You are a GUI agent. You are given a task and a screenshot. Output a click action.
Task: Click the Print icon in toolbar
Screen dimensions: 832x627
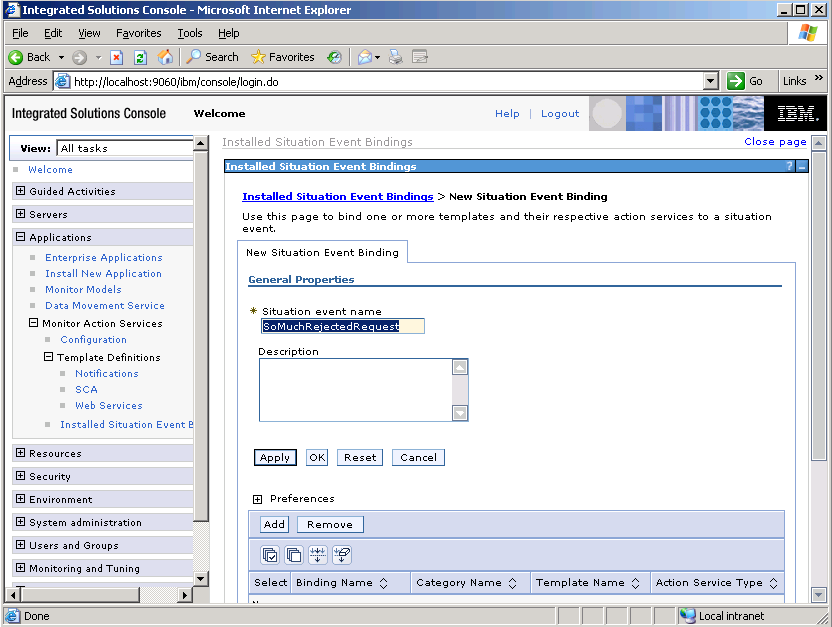(x=395, y=57)
